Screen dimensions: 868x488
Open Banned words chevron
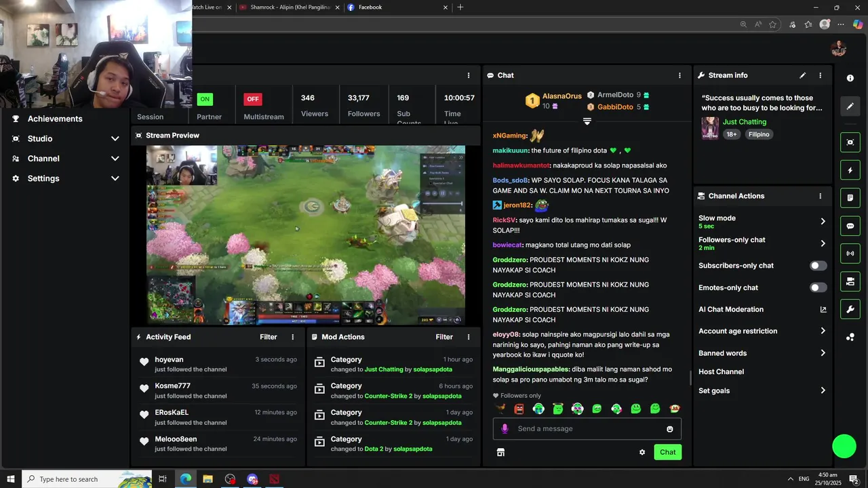823,353
